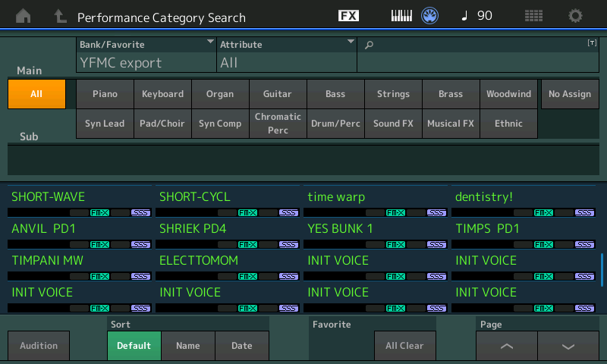Image resolution: width=607 pixels, height=364 pixels.
Task: Clear favorites with All Clear
Action: [x=404, y=346]
